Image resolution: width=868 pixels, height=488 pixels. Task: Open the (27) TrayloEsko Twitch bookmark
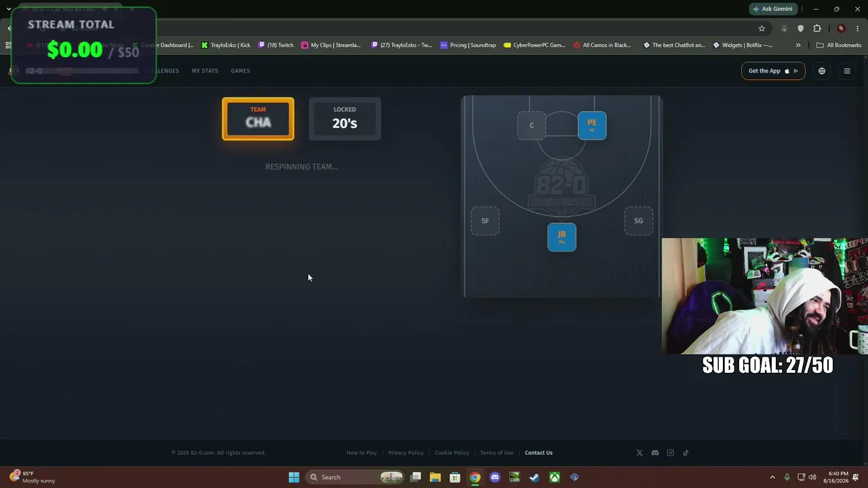pyautogui.click(x=401, y=45)
